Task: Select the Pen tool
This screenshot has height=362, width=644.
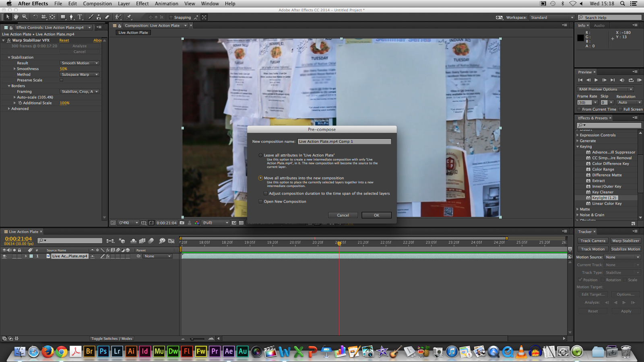Action: pyautogui.click(x=72, y=17)
